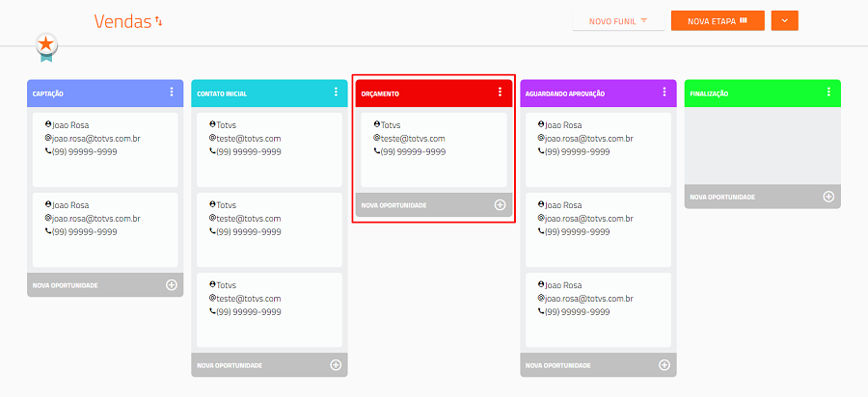Screen dimensions: 868x397
Task: Click the CAPTAÇÃO column header title
Action: pyautogui.click(x=47, y=94)
